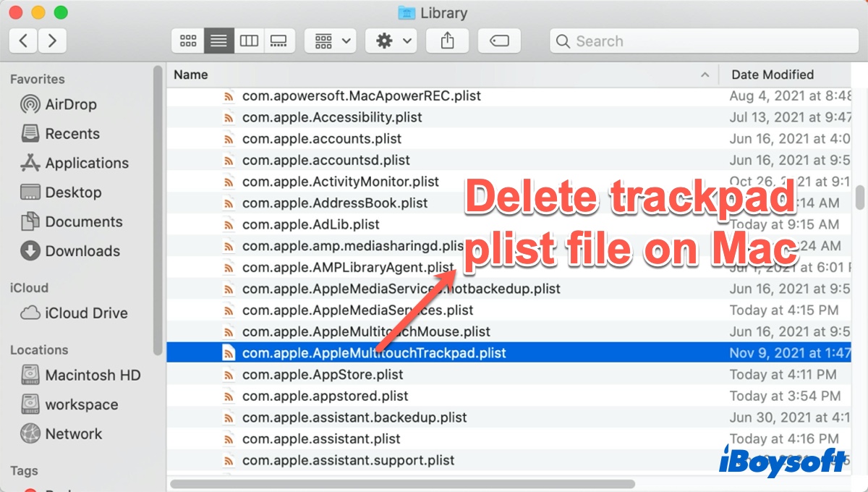
Task: Switch to gallery view
Action: 278,41
